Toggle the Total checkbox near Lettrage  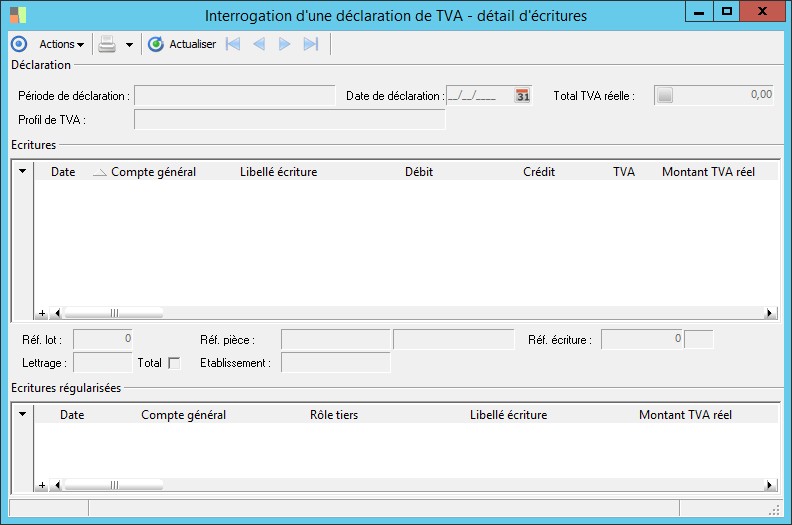point(174,363)
